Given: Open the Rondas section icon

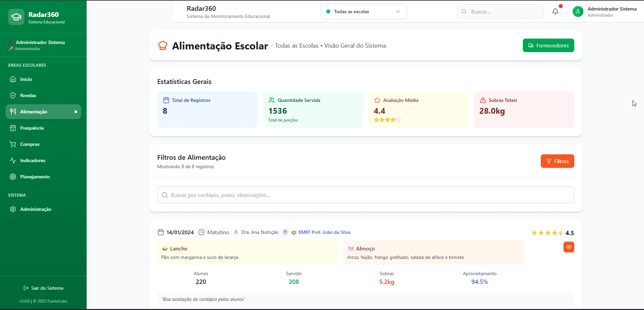Looking at the screenshot, I should [x=13, y=95].
